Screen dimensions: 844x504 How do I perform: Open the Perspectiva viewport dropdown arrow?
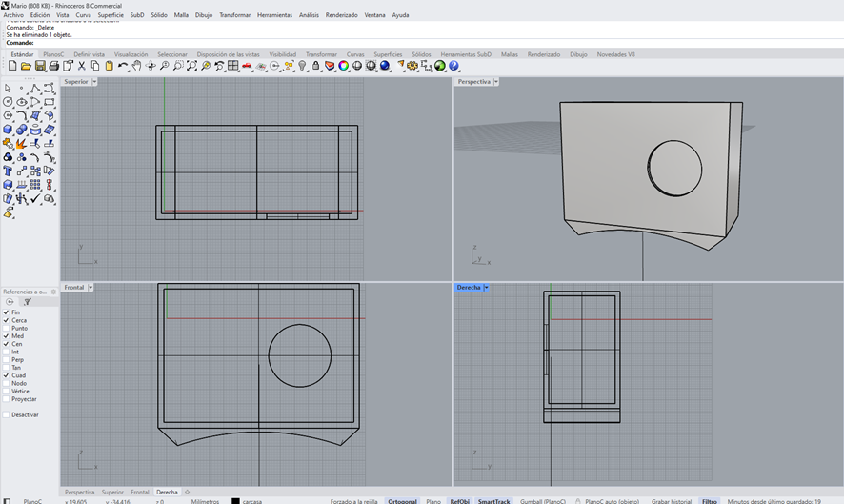(496, 82)
